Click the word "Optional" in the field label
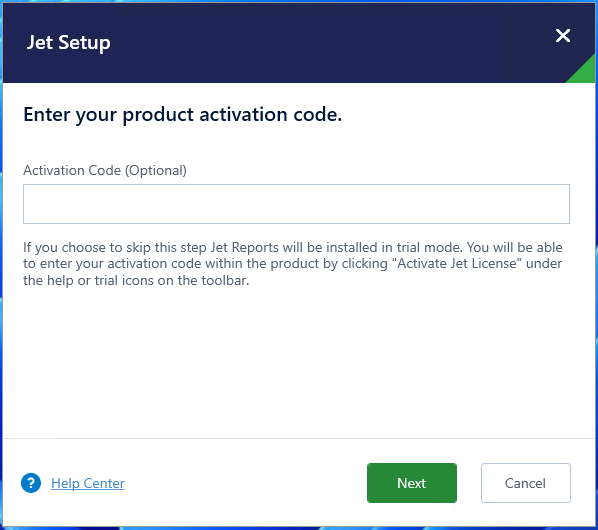Image resolution: width=598 pixels, height=530 pixels. click(156, 170)
